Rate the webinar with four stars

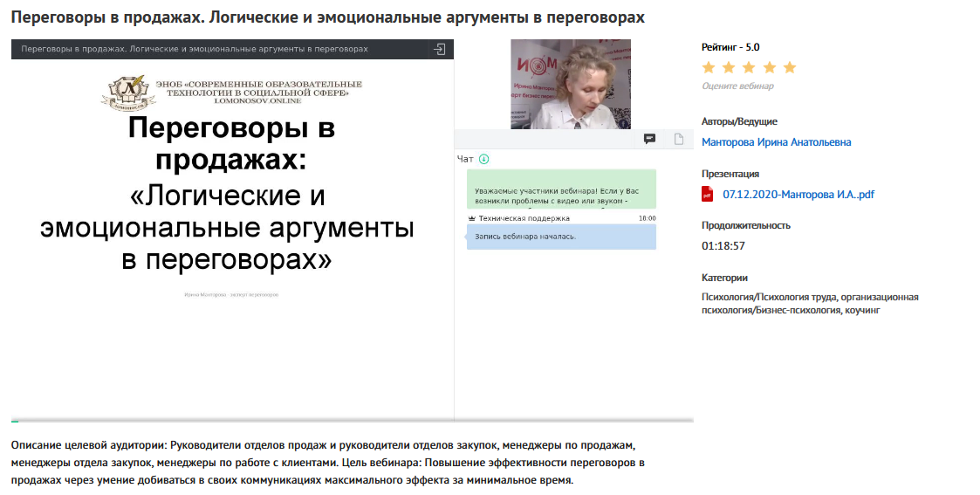coord(769,68)
